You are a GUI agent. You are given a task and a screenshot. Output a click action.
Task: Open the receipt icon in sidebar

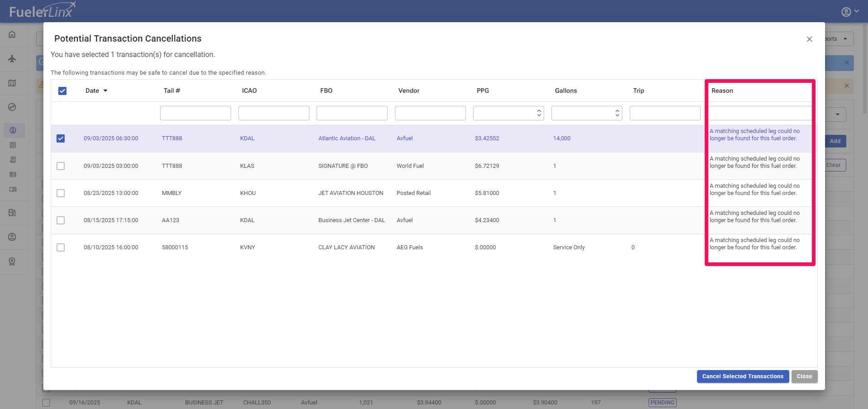[13, 160]
